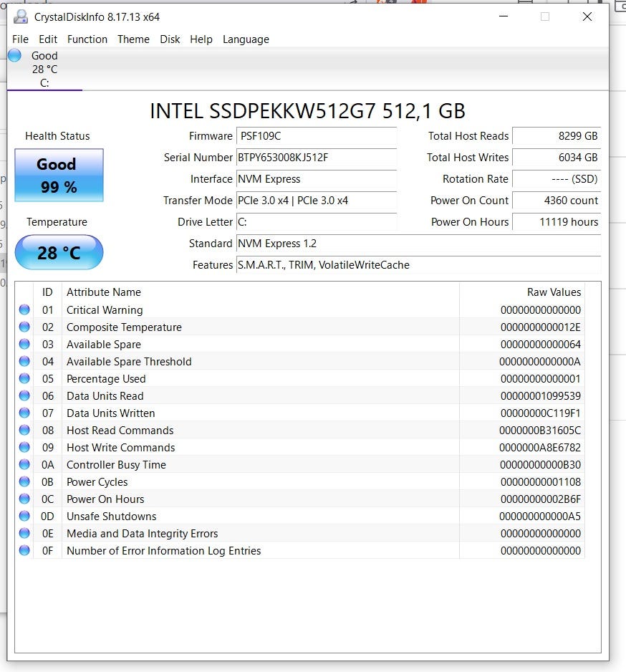Click the Drive Letter field
Viewport: 626px width, 672px height.
point(316,221)
